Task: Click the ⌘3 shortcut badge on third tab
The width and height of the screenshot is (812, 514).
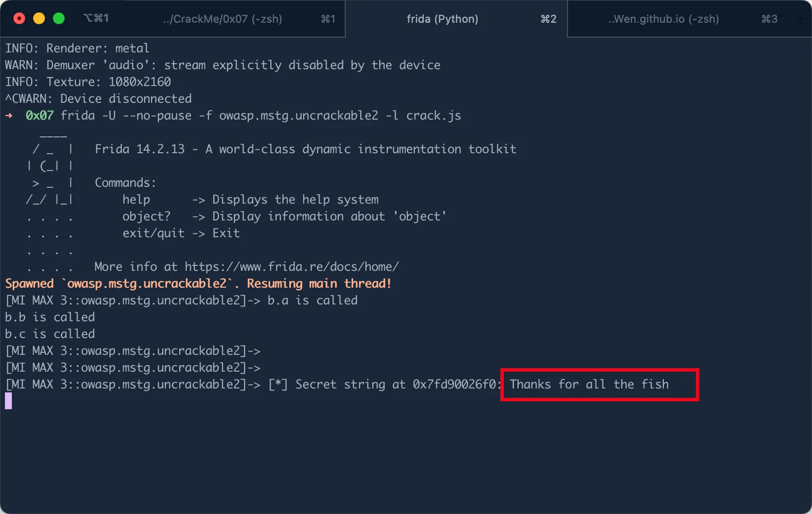Action: [x=769, y=19]
